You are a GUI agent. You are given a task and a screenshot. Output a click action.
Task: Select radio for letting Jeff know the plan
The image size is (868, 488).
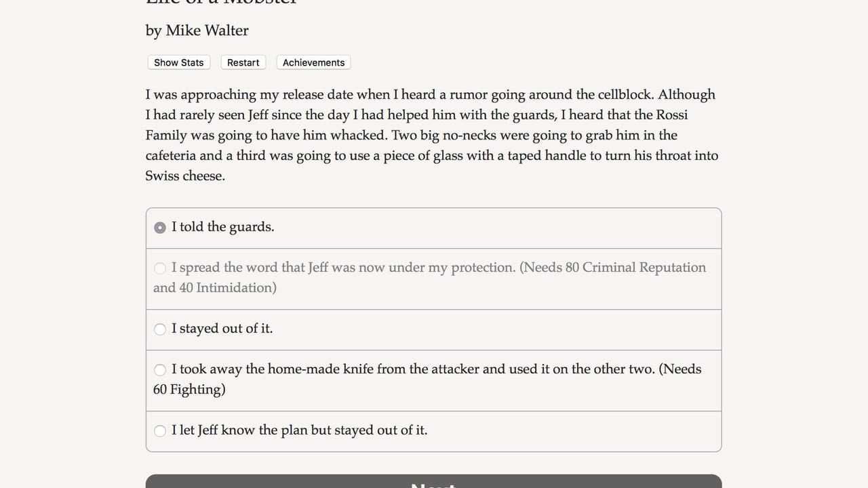pyautogui.click(x=160, y=431)
